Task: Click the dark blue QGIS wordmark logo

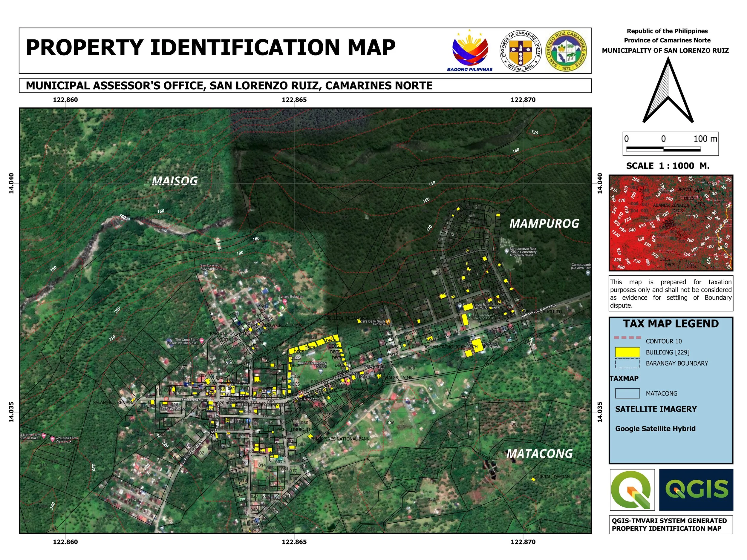Action: pos(696,490)
